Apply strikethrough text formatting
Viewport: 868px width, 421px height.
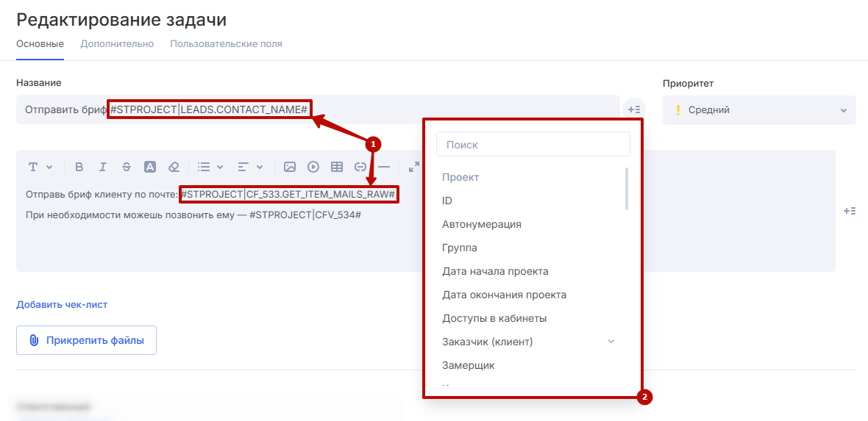127,167
